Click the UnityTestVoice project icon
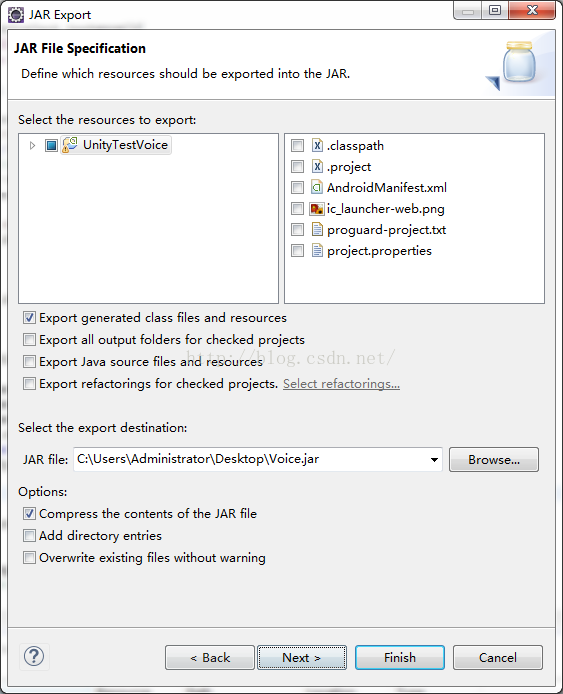 tap(70, 145)
